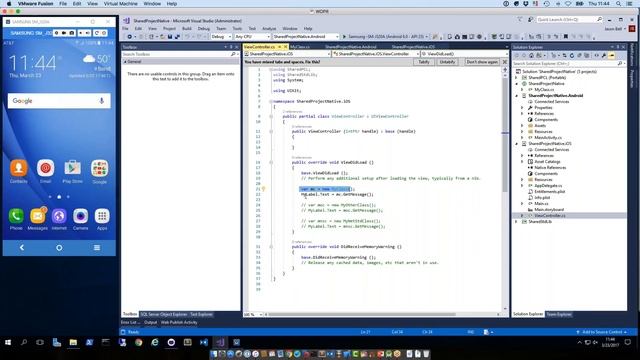640x360 pixels.
Task: Select MainActivity.cs in Solution Explorer
Action: point(548,138)
